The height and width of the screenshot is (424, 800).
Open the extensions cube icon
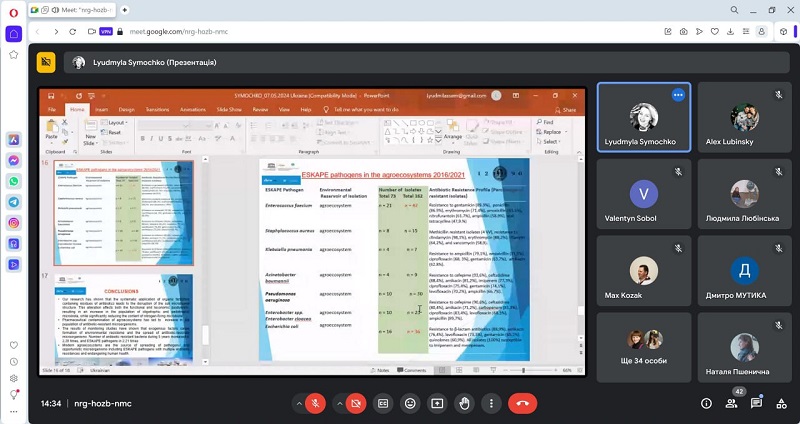pos(784,32)
